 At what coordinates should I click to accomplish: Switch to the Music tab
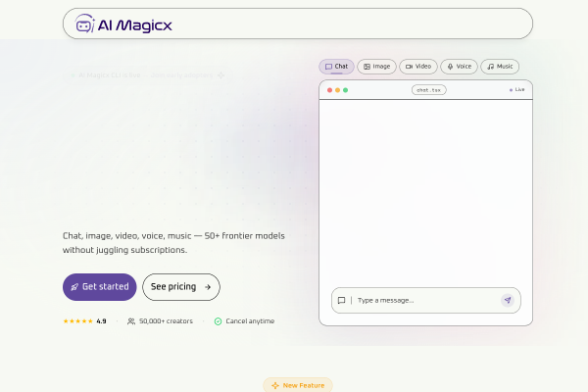click(x=500, y=67)
